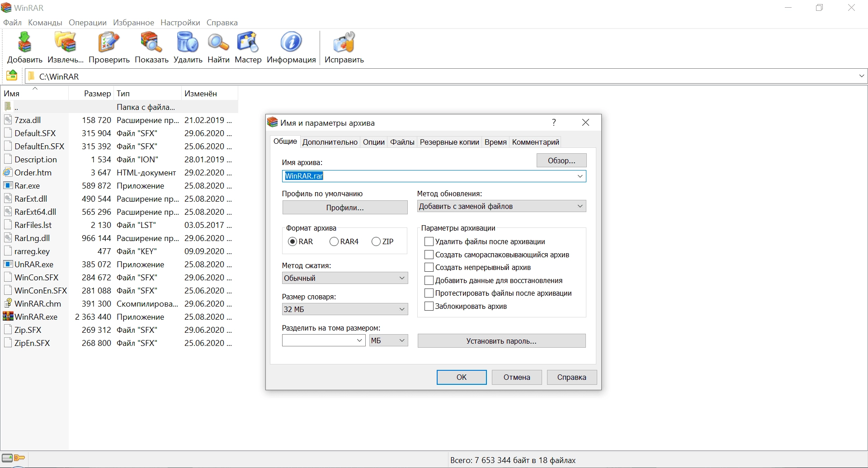Image resolution: width=868 pixels, height=468 pixels.
Task: Click the 7zxa.dll file icon
Action: 8,120
